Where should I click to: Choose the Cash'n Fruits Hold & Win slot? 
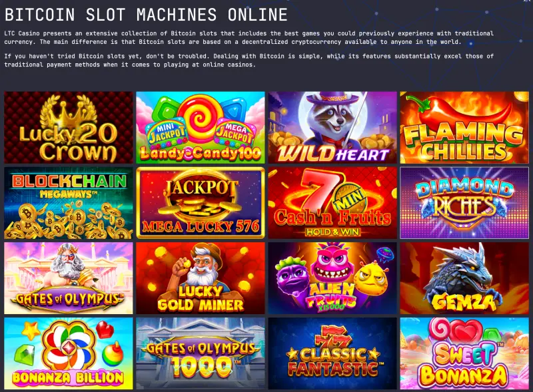click(x=332, y=203)
